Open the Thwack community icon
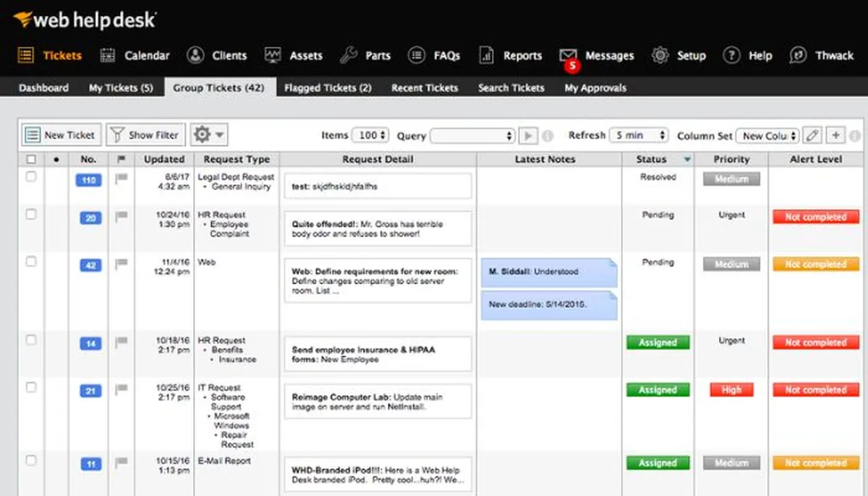The height and width of the screenshot is (496, 868). (x=798, y=55)
